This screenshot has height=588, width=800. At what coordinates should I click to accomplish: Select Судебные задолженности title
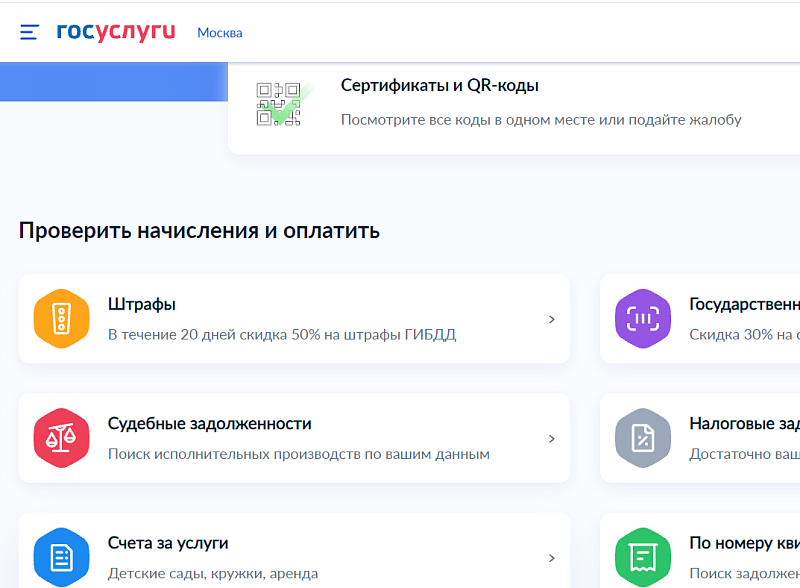(210, 423)
